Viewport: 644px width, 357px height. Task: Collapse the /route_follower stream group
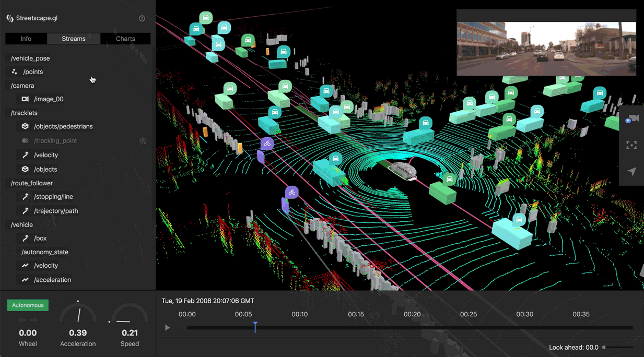(32, 183)
